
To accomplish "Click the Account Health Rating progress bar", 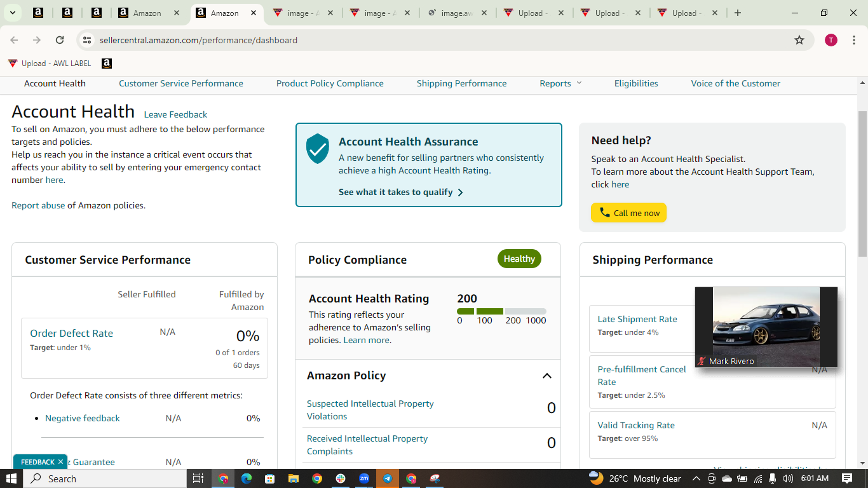I will pos(501,311).
